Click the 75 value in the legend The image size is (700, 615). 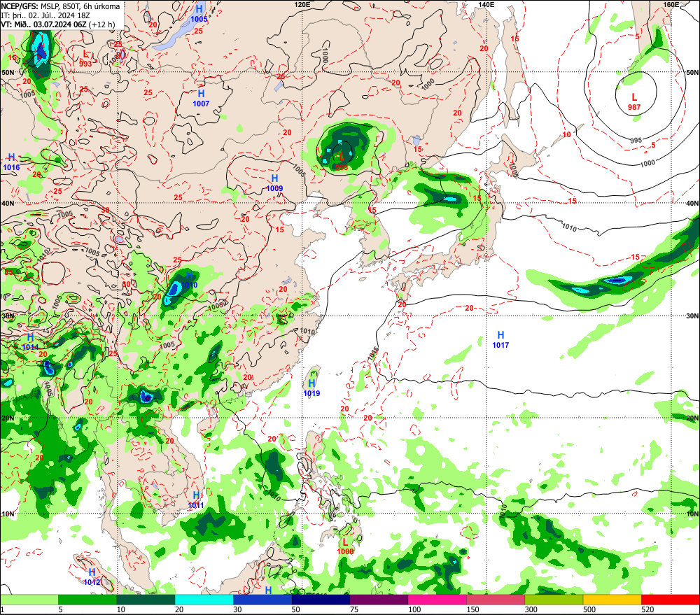tap(354, 609)
